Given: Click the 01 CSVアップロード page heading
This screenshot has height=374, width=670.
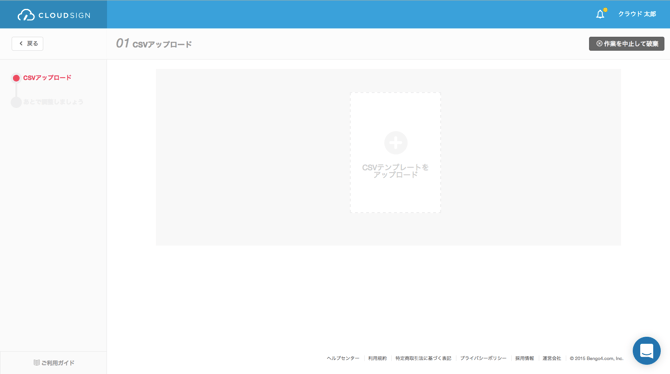Looking at the screenshot, I should 154,44.
